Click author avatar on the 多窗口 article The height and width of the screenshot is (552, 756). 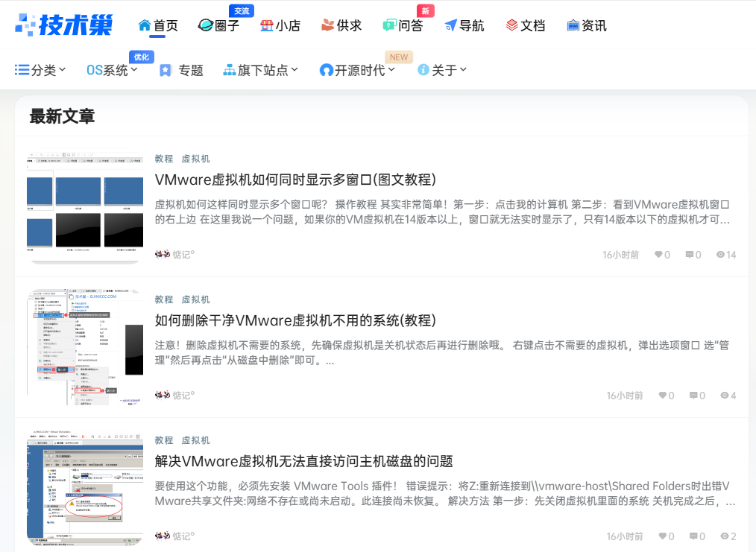coord(163,254)
